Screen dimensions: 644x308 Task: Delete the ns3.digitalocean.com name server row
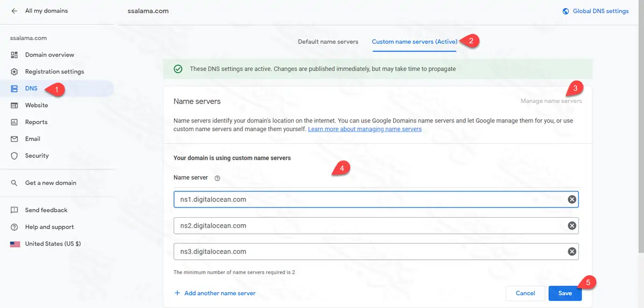click(572, 252)
